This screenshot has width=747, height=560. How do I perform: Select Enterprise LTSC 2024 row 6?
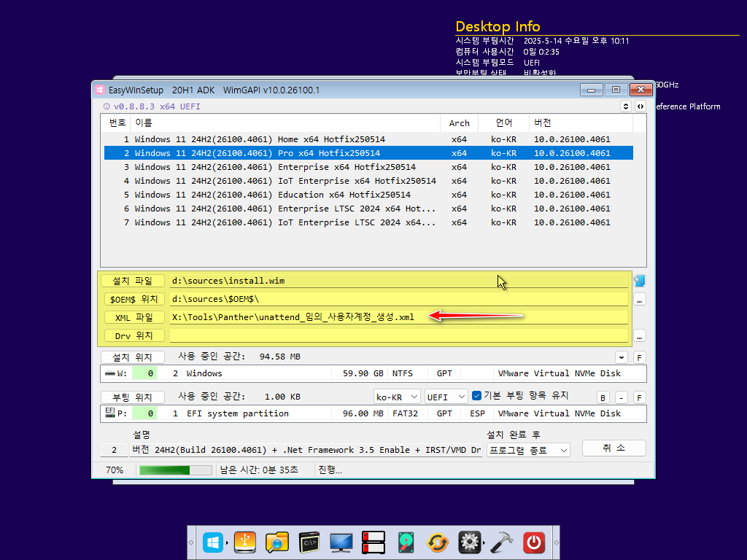[368, 208]
